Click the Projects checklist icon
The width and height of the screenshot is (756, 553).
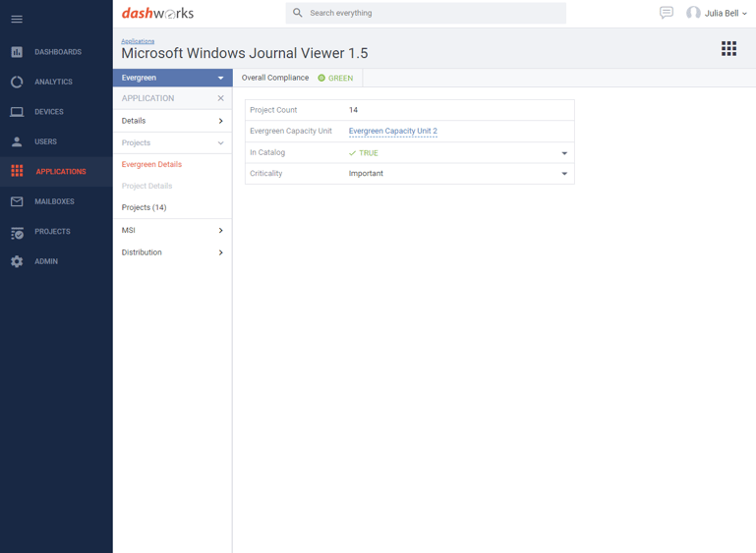(x=17, y=233)
